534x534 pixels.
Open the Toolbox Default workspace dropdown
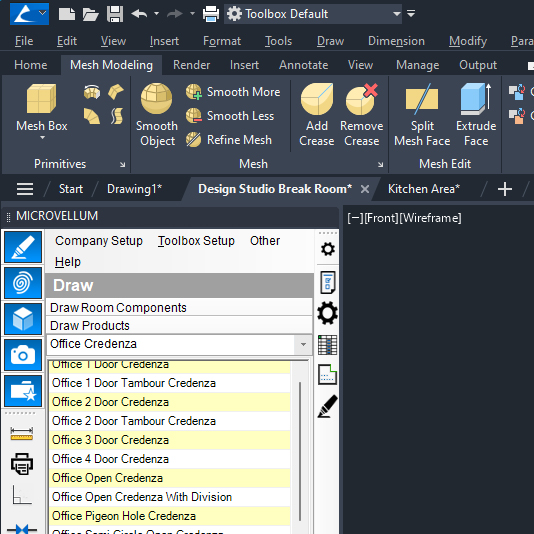(x=313, y=14)
